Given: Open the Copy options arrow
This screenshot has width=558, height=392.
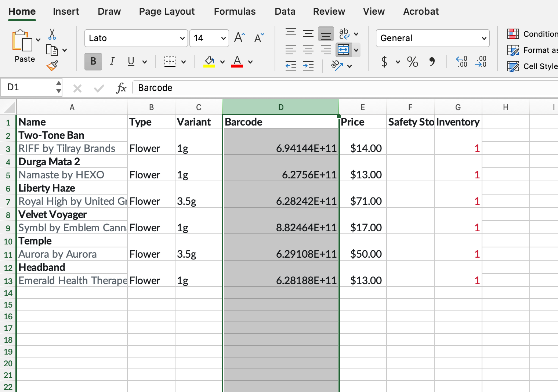Looking at the screenshot, I should pyautogui.click(x=65, y=50).
